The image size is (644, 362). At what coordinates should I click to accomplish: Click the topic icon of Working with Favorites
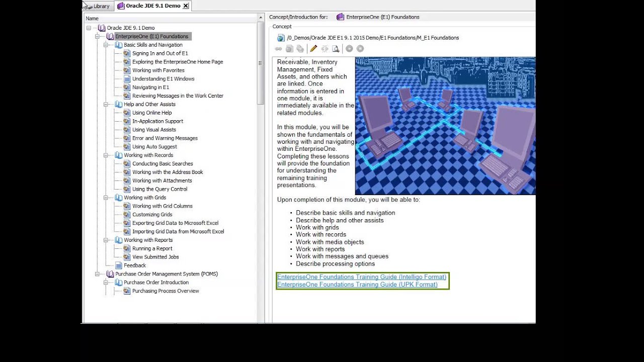pyautogui.click(x=127, y=70)
